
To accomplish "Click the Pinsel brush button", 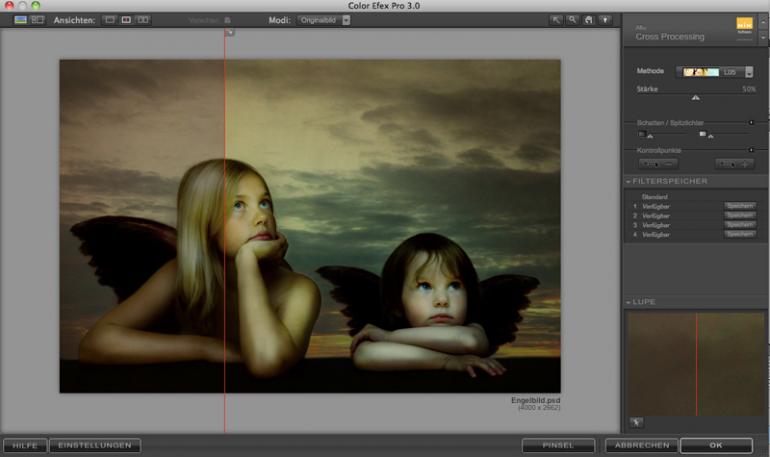I will pos(558,446).
